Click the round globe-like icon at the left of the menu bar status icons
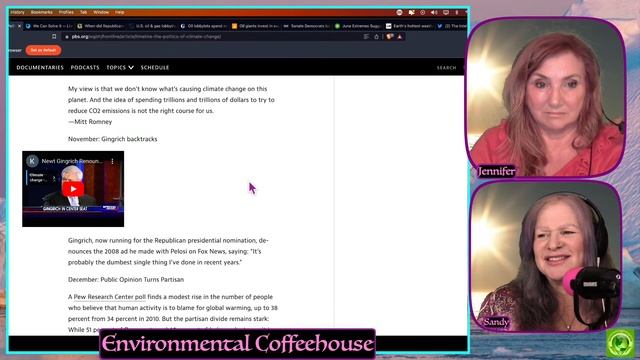The width and height of the screenshot is (640, 360). (x=400, y=12)
